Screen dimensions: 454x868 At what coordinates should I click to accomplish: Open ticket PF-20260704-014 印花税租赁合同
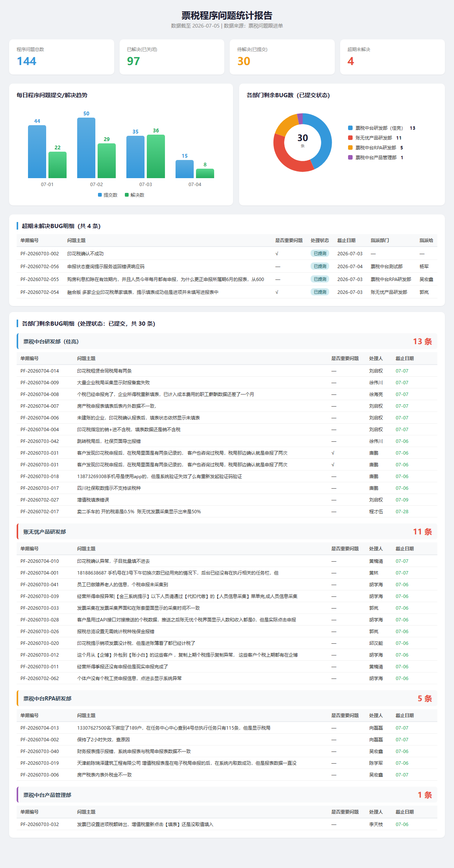point(227,371)
